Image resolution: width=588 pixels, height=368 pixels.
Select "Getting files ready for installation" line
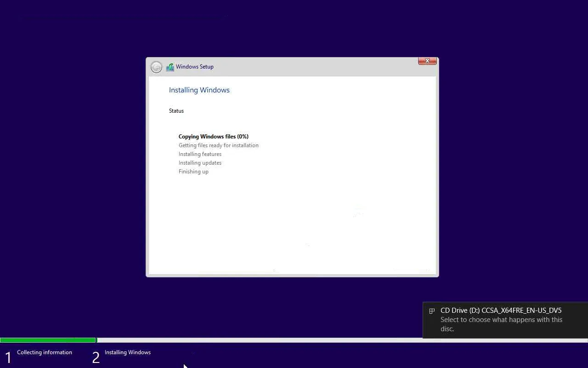click(x=219, y=145)
